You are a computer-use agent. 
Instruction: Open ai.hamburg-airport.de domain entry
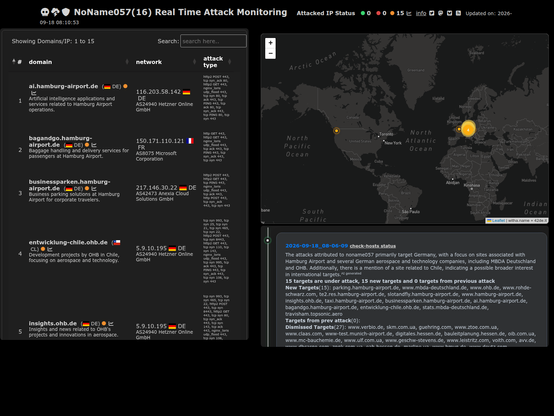point(63,86)
